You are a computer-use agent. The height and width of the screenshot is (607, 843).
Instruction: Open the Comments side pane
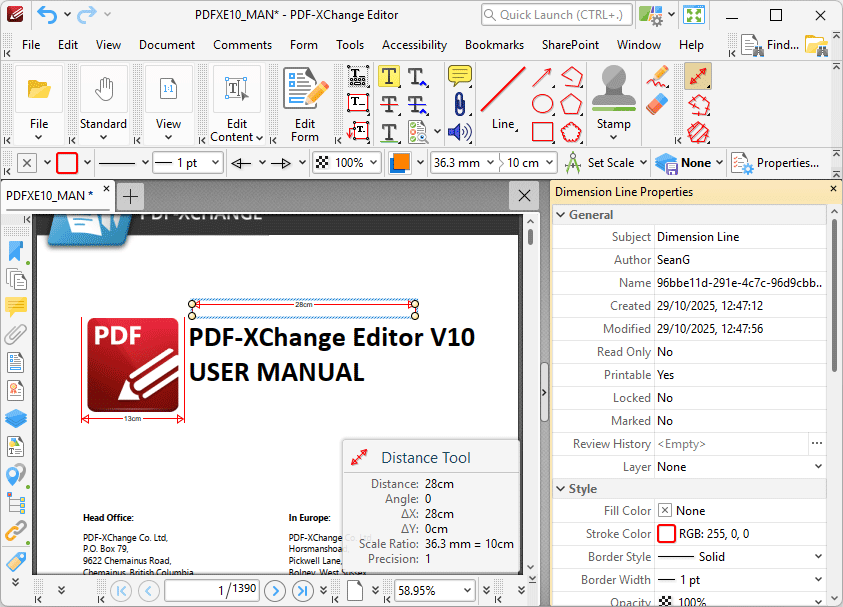pos(16,306)
